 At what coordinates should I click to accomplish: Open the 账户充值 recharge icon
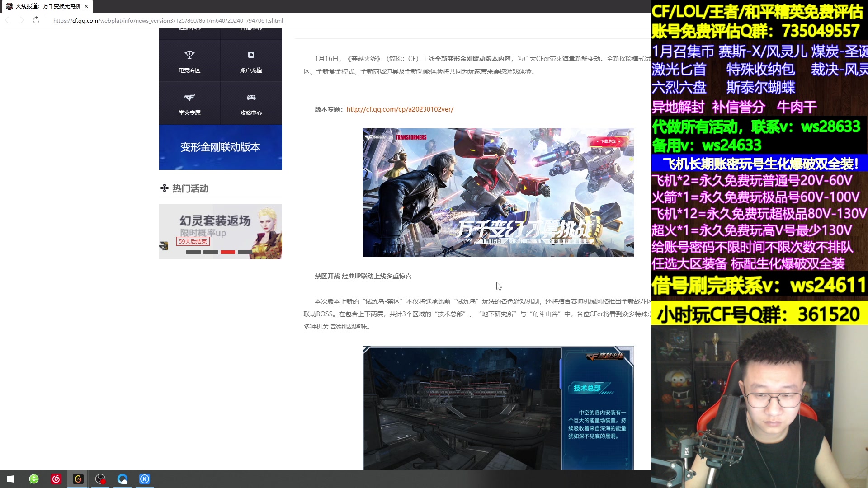[251, 55]
